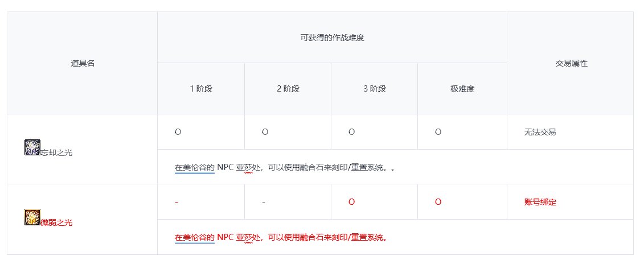The width and height of the screenshot is (644, 260).
Task: Click the red dash under 1 阶段
Action: (x=176, y=202)
